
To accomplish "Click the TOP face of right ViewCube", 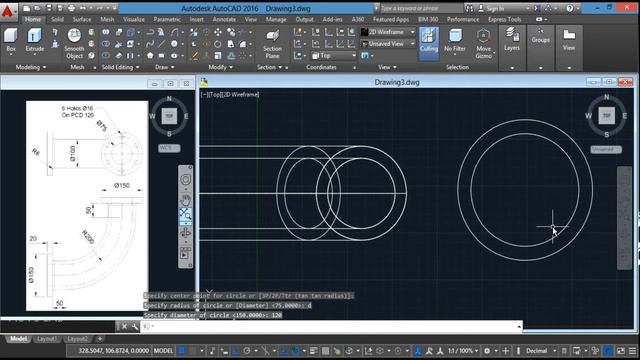I will click(x=607, y=116).
